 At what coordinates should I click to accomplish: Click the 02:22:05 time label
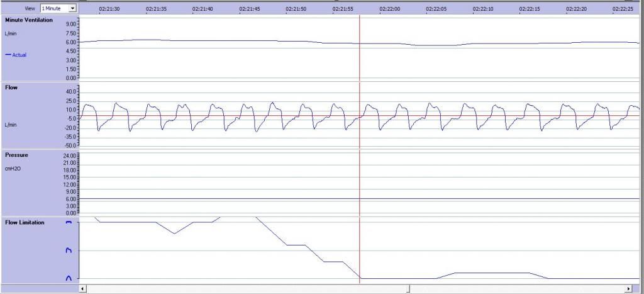click(x=436, y=9)
